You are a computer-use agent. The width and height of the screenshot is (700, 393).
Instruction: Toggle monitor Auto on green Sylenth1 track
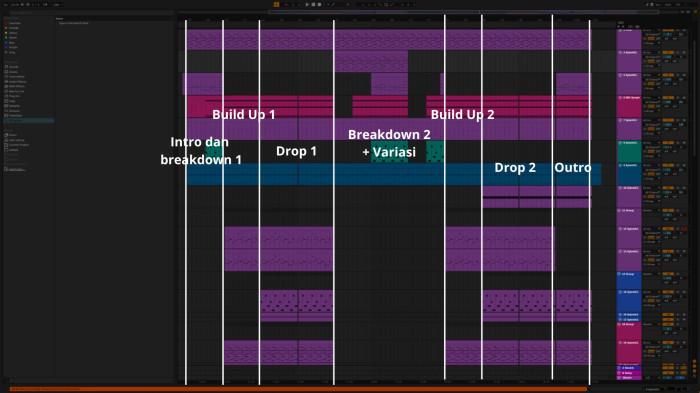point(651,151)
